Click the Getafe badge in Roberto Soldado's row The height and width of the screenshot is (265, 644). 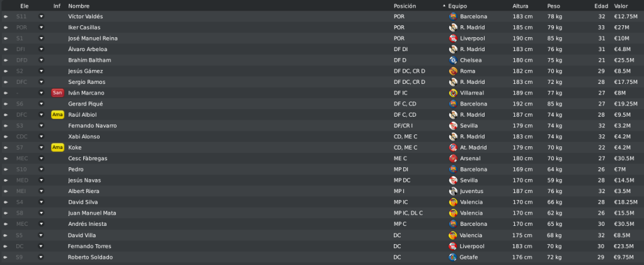coord(453,257)
